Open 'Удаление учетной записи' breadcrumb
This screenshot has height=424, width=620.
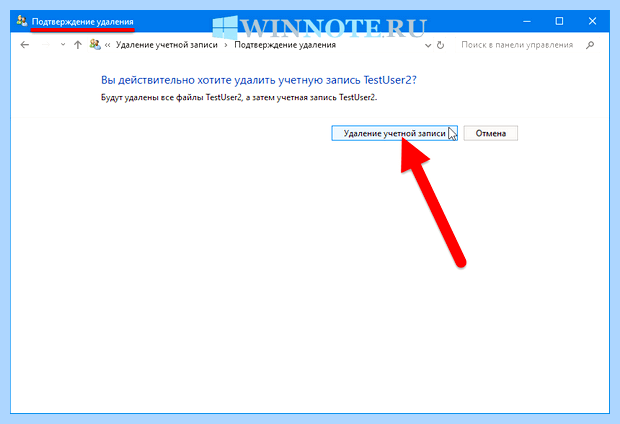click(166, 45)
